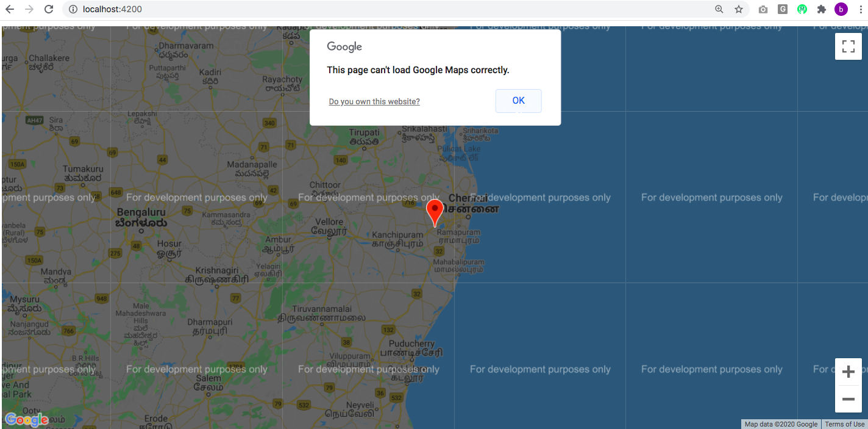This screenshot has height=429, width=868.
Task: Click the green circular extension icon
Action: pyautogui.click(x=802, y=9)
